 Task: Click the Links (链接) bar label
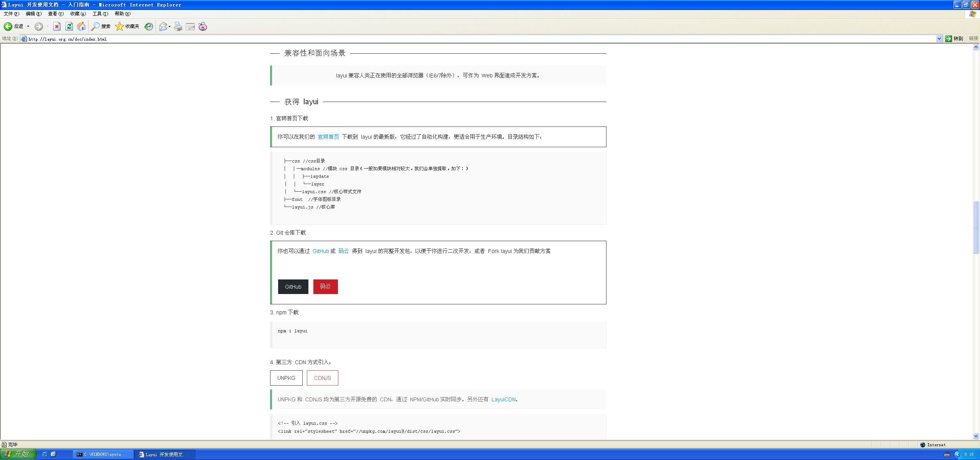973,39
